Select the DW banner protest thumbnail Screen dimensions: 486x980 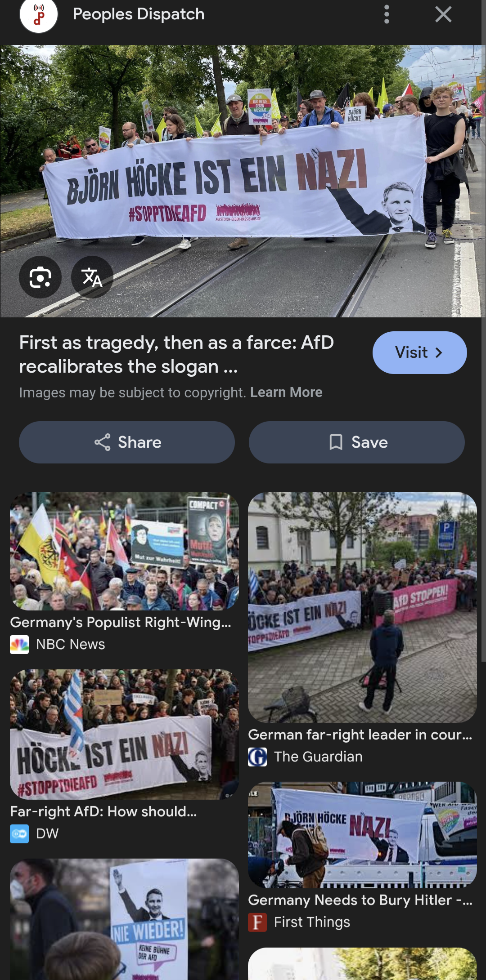click(124, 734)
